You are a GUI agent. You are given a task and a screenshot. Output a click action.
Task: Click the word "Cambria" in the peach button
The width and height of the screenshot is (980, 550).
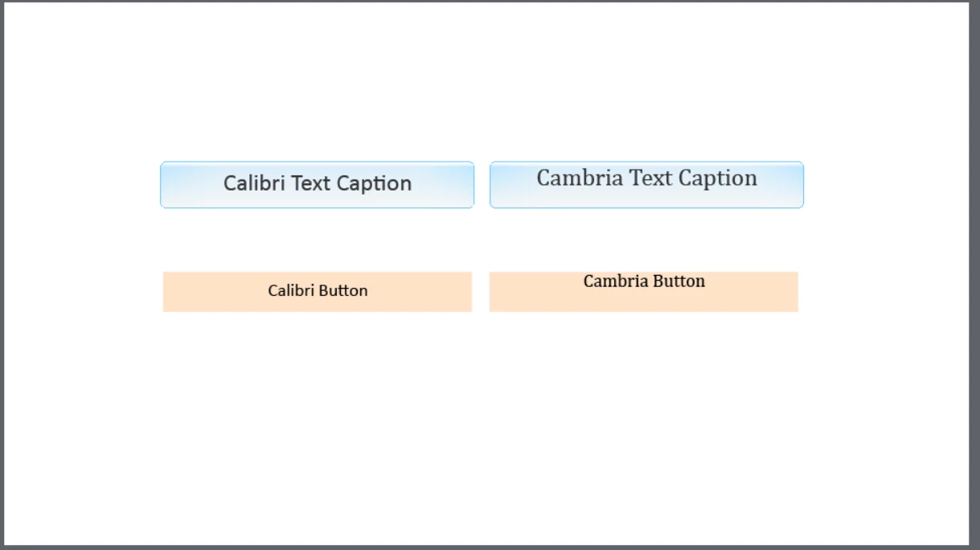coord(615,281)
